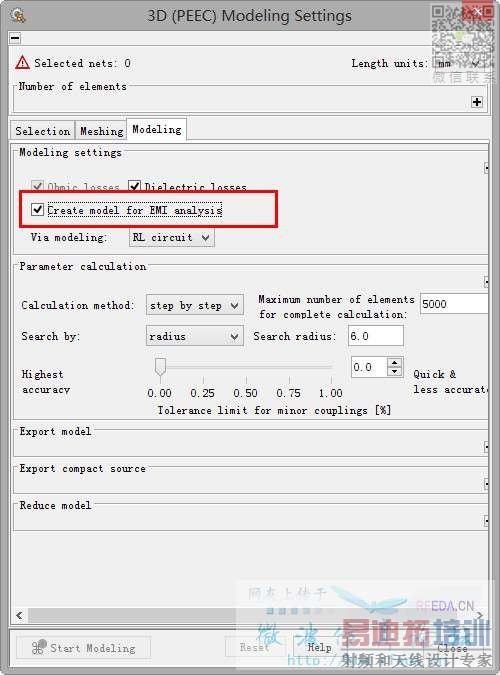The image size is (500, 675).
Task: Open the Search by radius dropdown
Action: pos(195,336)
